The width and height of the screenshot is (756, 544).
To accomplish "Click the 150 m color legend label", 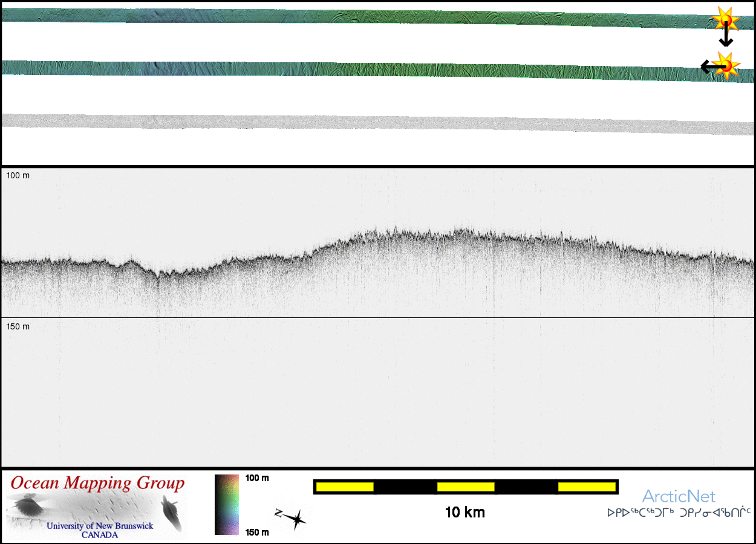I will (257, 532).
